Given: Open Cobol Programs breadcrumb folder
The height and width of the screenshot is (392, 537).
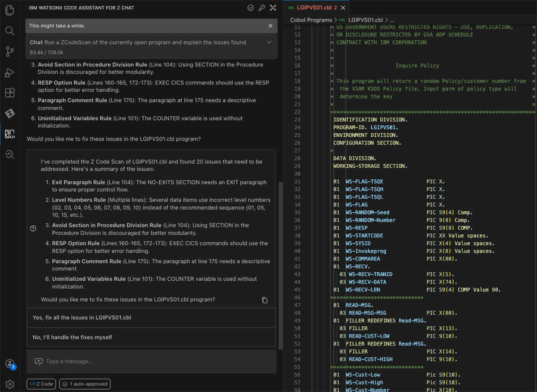Looking at the screenshot, I should (x=311, y=20).
